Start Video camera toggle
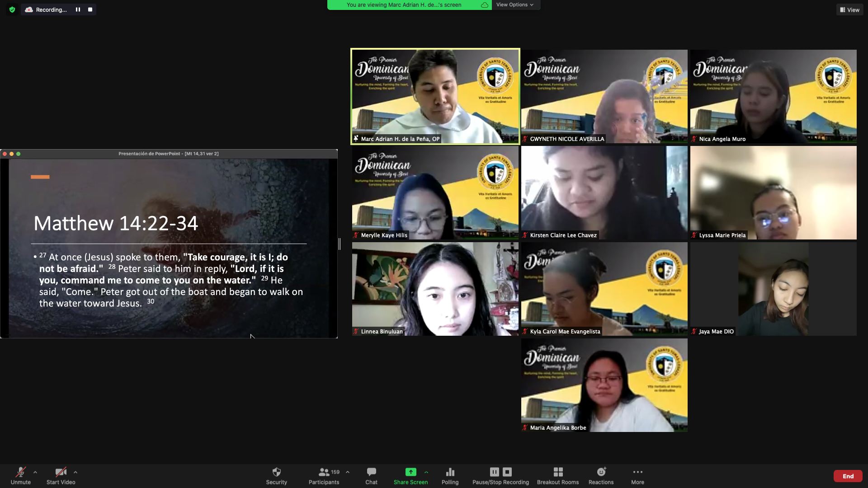Image resolution: width=868 pixels, height=488 pixels. pos(61,475)
